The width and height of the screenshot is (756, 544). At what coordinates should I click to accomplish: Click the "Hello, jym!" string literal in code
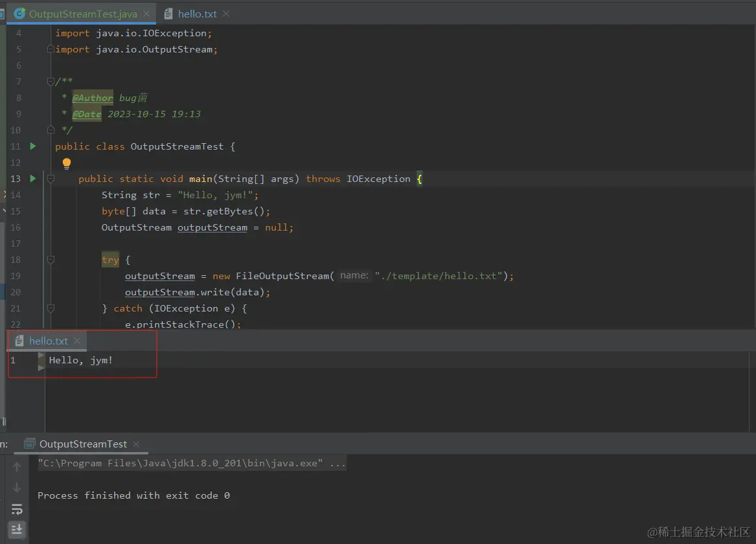tap(215, 195)
